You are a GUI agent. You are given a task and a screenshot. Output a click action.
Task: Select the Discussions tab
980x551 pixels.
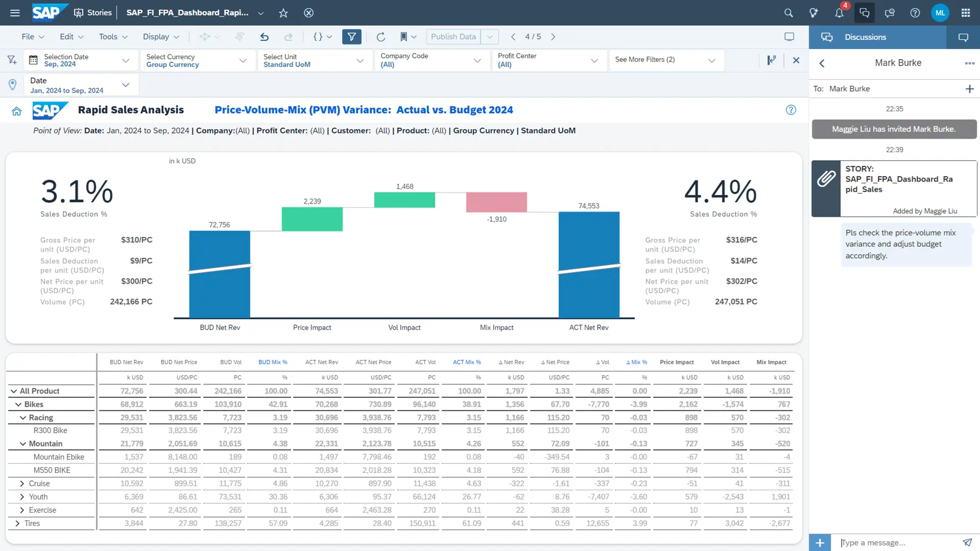(x=877, y=37)
